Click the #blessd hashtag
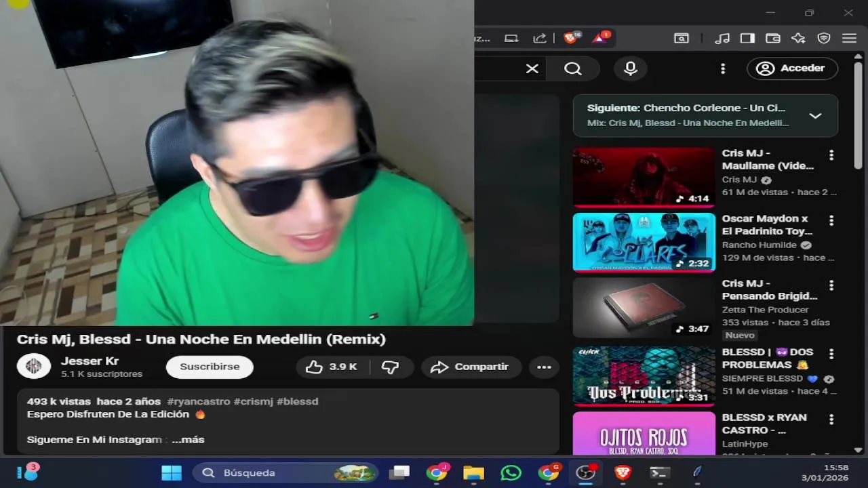This screenshot has width=868, height=488. (297, 401)
